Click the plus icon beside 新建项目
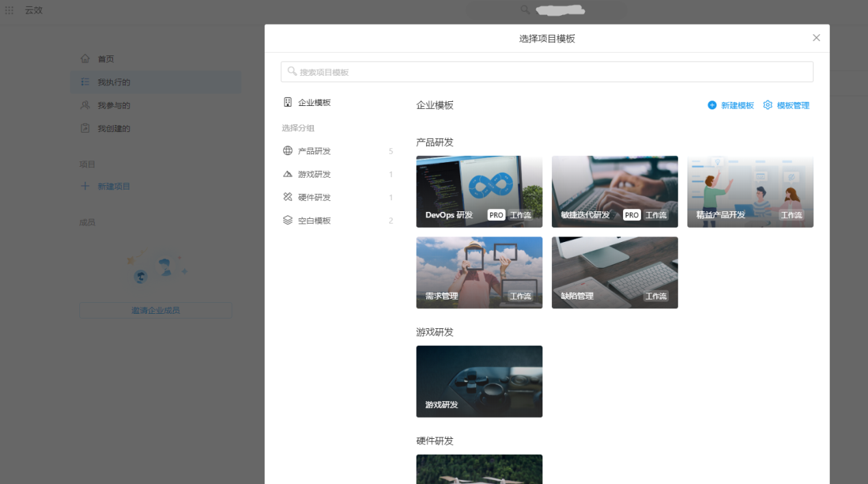868x484 pixels. (x=85, y=186)
